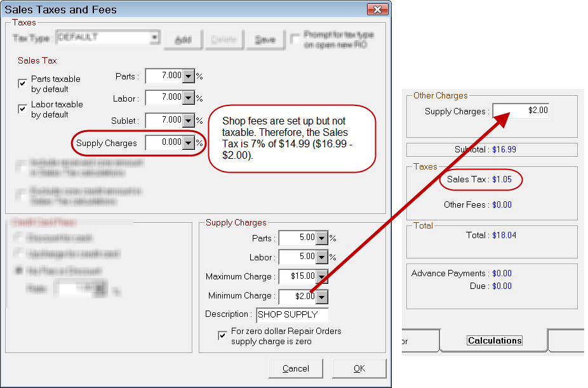Expand Supply Charges tax rate dropdown arrow
The height and width of the screenshot is (388, 588).
[188, 143]
